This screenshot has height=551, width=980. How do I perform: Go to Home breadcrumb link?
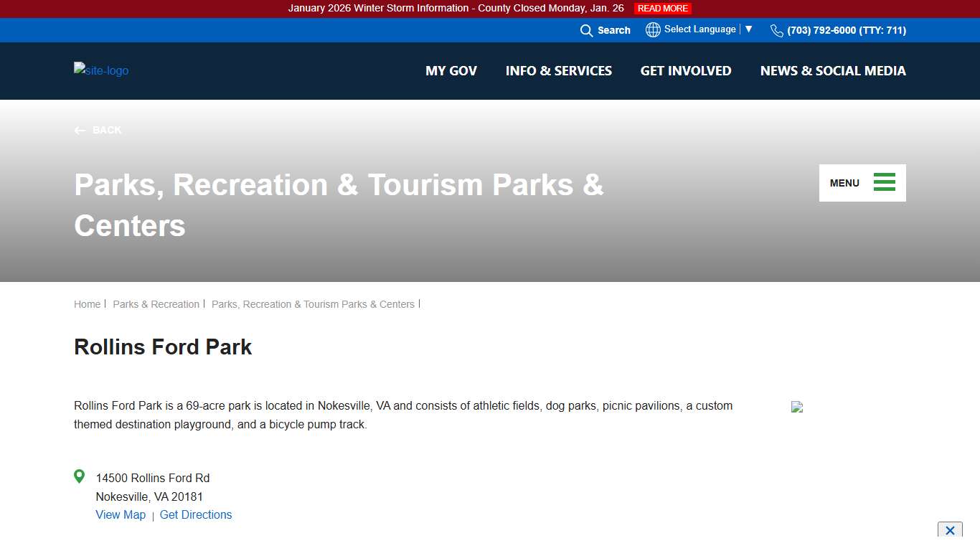coord(87,304)
